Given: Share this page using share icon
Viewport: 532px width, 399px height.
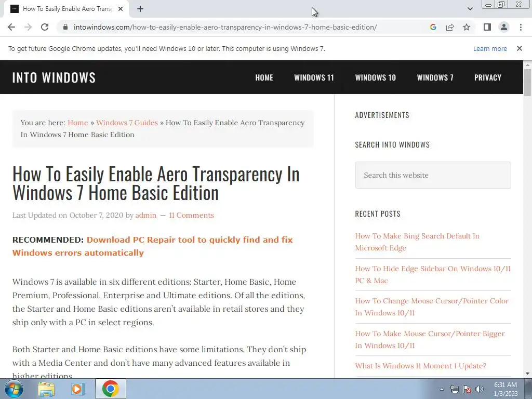Looking at the screenshot, I should 450,27.
